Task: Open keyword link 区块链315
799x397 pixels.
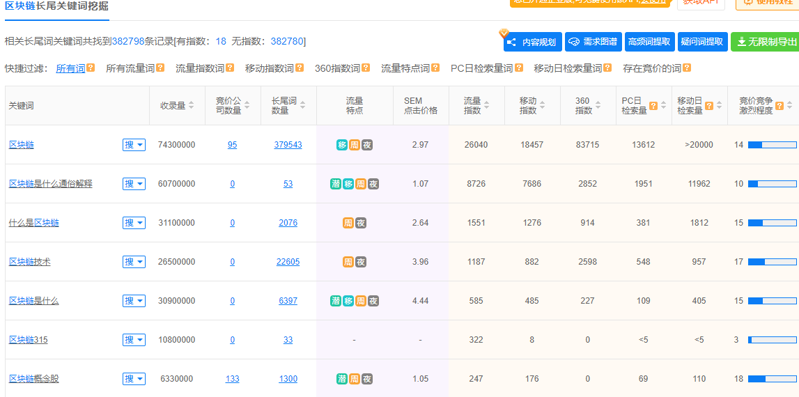Action: pyautogui.click(x=28, y=340)
